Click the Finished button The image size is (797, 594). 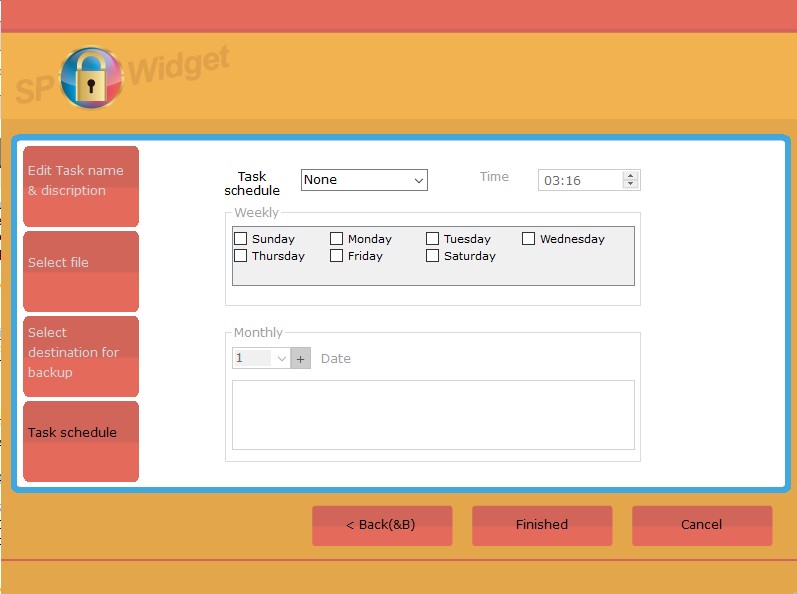(542, 525)
